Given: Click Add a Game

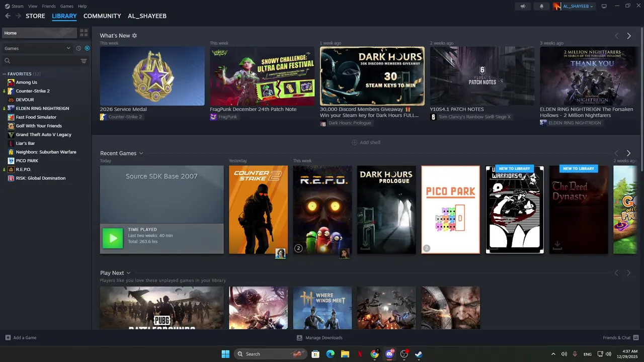Looking at the screenshot, I should click(x=21, y=338).
